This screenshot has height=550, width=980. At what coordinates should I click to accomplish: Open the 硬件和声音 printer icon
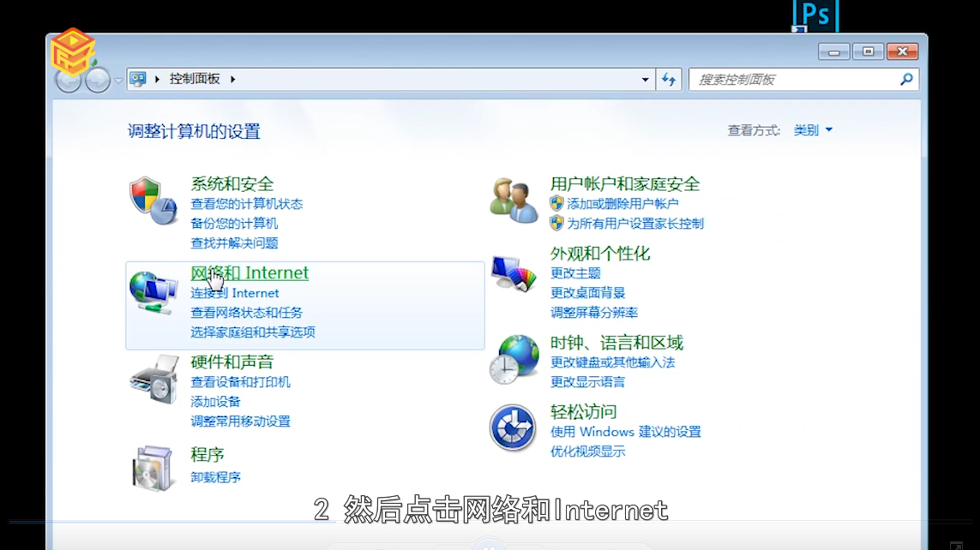(153, 380)
